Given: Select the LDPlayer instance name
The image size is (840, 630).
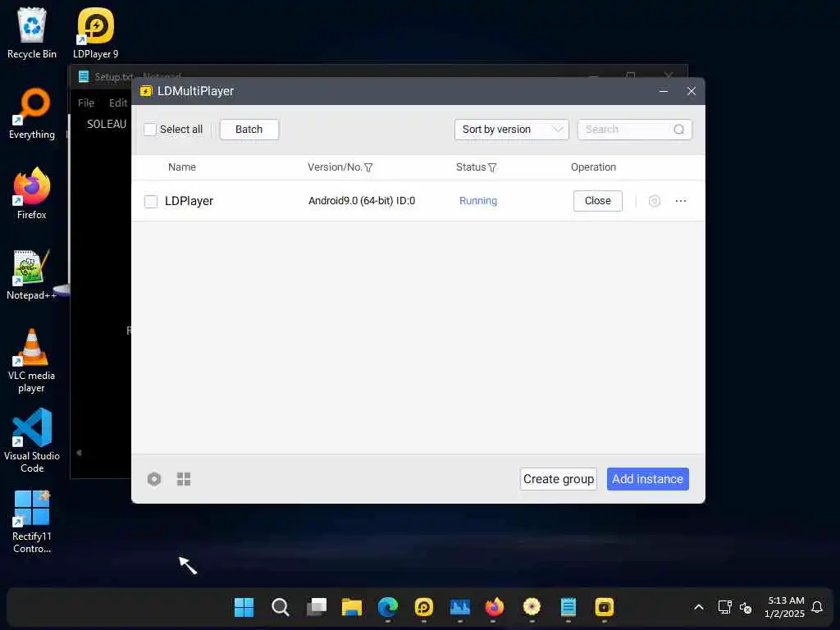Looking at the screenshot, I should pos(189,201).
